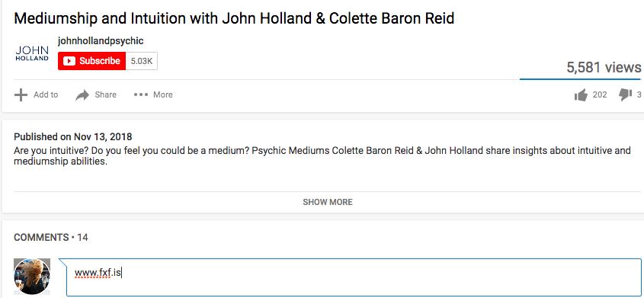Click the thumbs down dislike icon
Image resolution: width=644 pixels, height=298 pixels.
click(625, 95)
